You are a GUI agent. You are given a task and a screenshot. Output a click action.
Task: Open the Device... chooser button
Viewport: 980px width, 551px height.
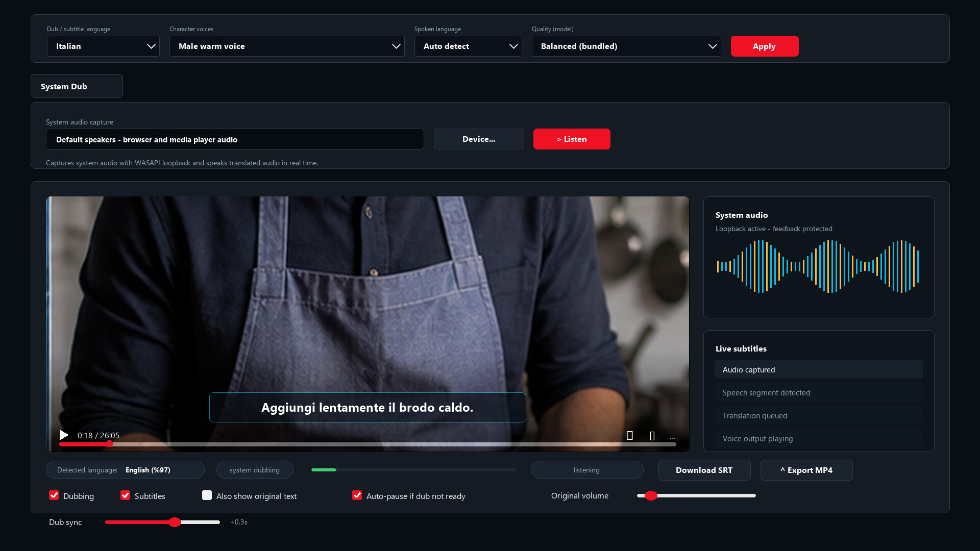point(479,139)
